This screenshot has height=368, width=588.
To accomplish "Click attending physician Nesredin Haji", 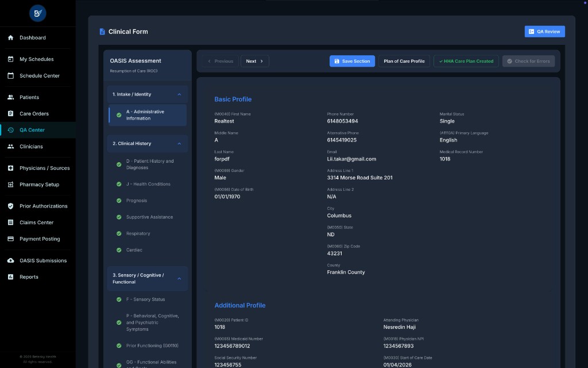I will [x=400, y=327].
